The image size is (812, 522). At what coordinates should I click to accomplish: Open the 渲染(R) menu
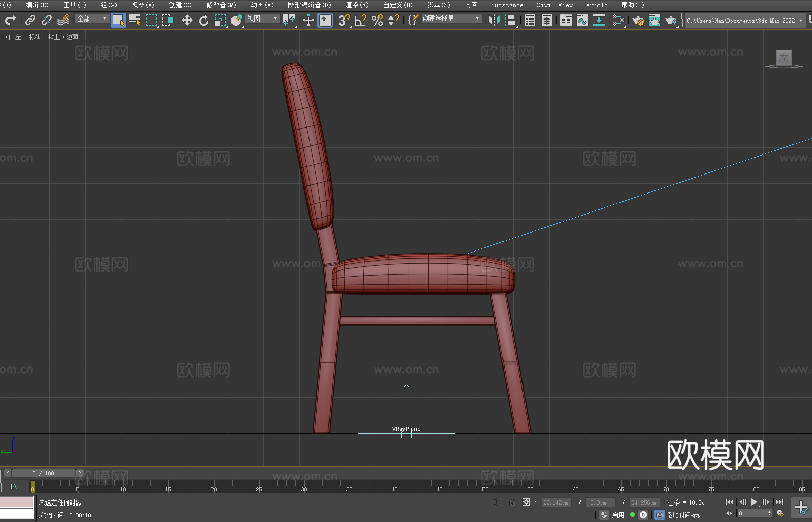coord(357,5)
